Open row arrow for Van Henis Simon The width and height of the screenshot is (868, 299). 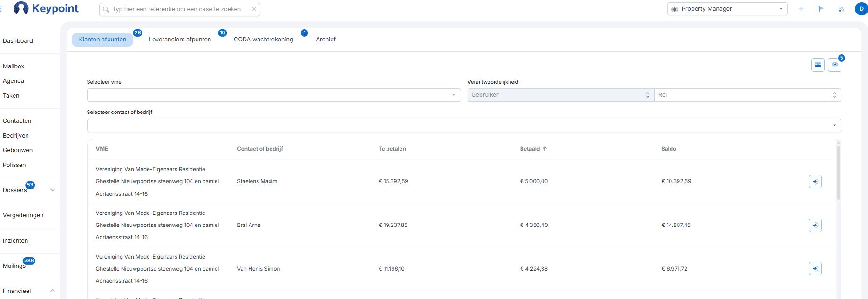click(x=815, y=269)
